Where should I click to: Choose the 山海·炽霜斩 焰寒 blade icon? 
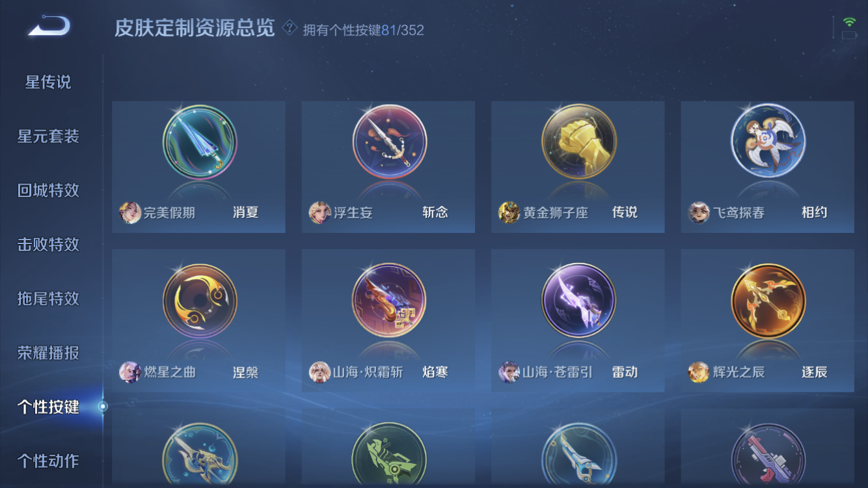pos(389,301)
